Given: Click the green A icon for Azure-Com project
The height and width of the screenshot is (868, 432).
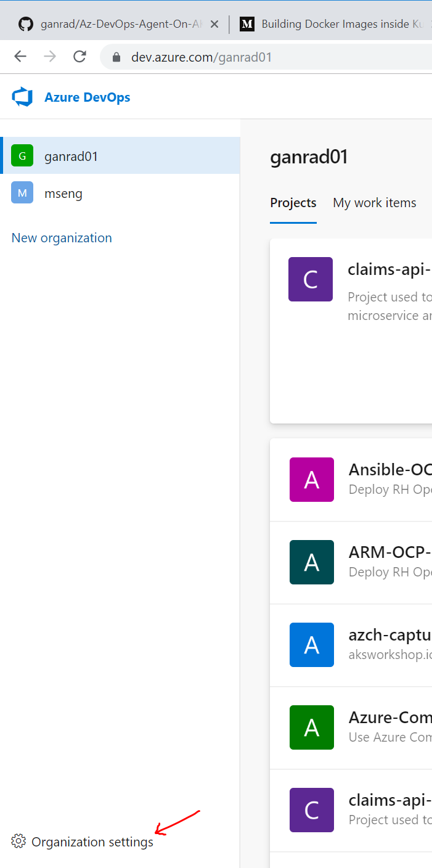Looking at the screenshot, I should tap(312, 727).
